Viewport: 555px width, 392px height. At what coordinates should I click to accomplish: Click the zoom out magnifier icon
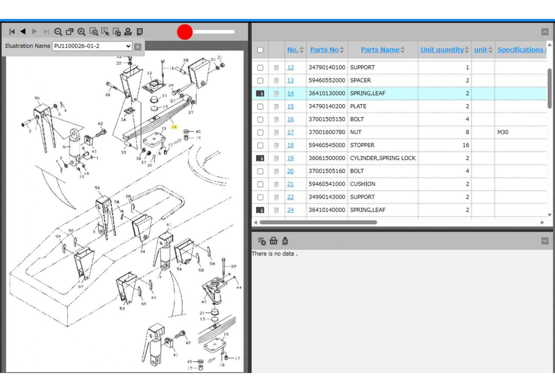[x=58, y=32]
